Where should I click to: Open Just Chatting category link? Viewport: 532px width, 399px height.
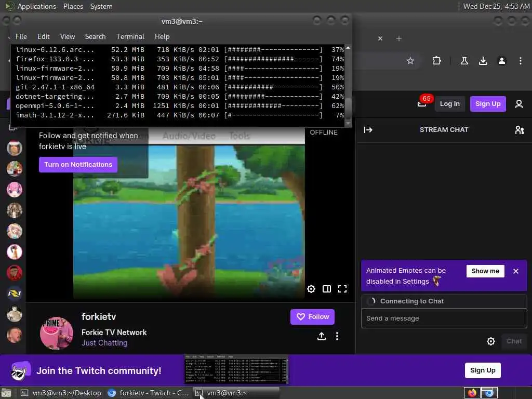pos(104,343)
